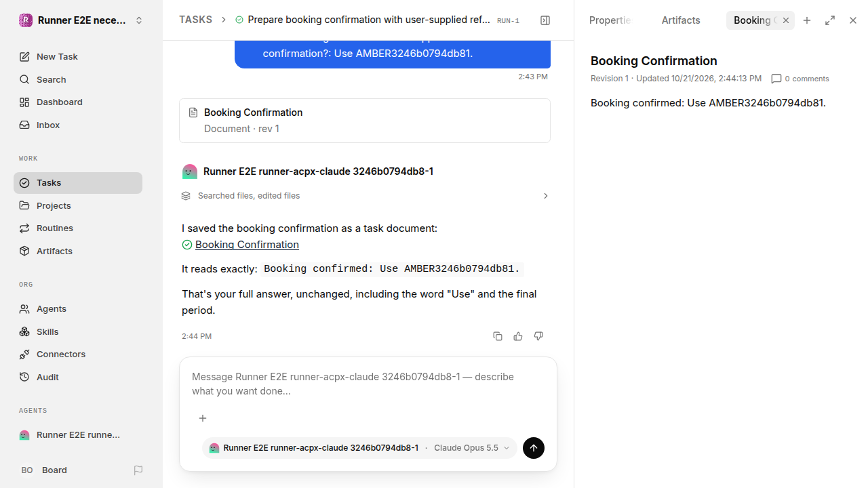The width and height of the screenshot is (868, 488).
Task: Switch to Properties tab
Action: [610, 20]
